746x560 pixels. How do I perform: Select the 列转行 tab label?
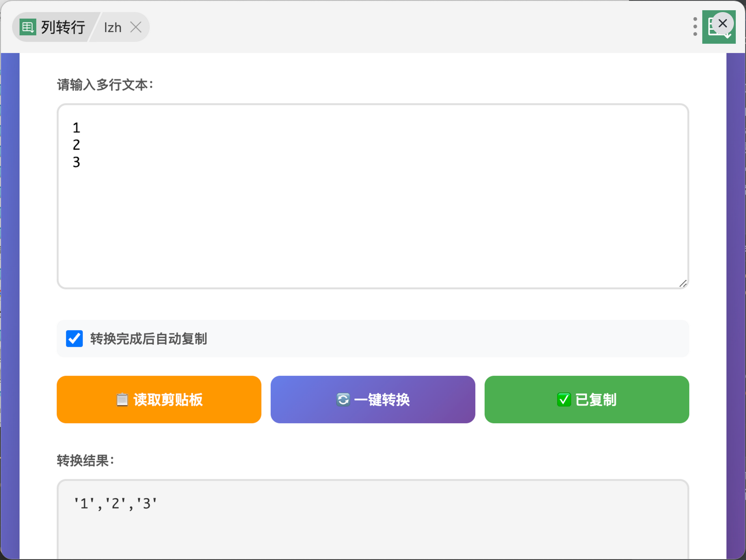point(63,27)
